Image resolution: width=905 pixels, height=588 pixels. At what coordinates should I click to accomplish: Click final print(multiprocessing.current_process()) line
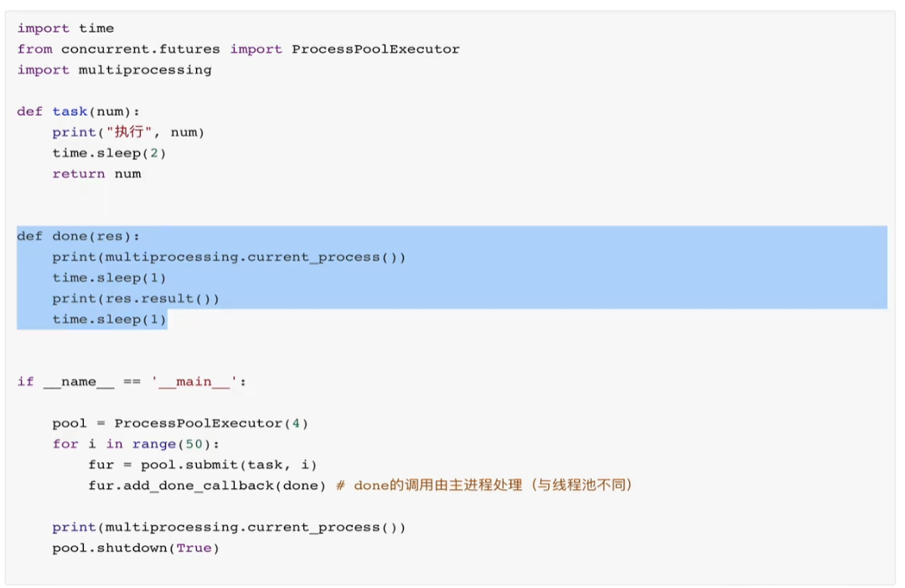pos(229,527)
